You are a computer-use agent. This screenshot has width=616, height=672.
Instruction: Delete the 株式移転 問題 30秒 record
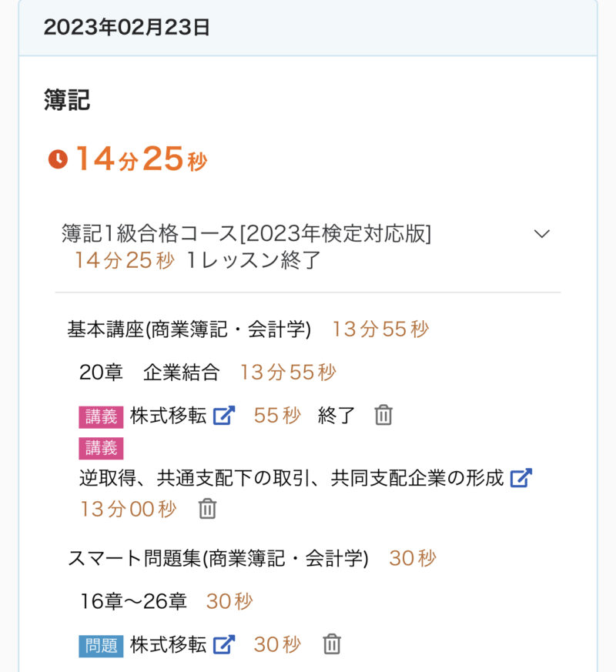coord(332,644)
